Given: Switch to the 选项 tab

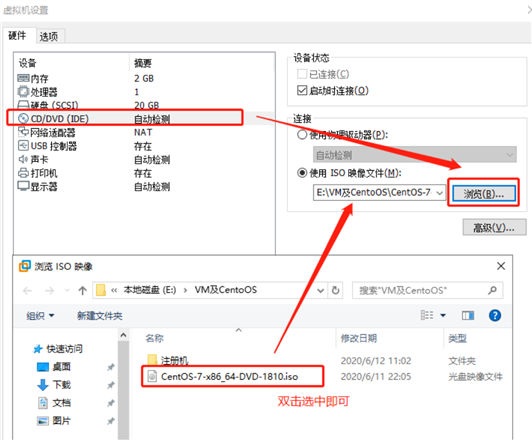Looking at the screenshot, I should click(49, 36).
